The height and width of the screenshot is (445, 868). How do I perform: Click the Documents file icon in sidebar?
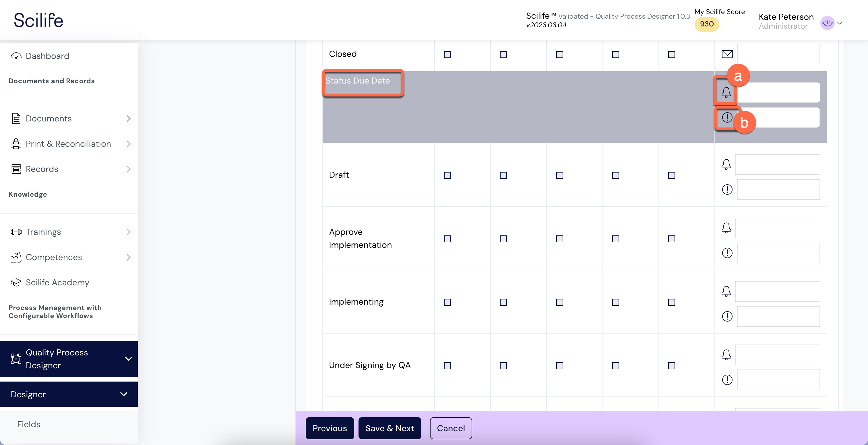pos(16,119)
